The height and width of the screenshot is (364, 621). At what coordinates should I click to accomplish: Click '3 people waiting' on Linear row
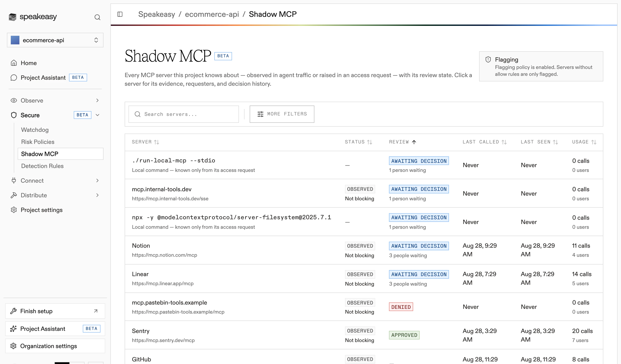(408, 284)
